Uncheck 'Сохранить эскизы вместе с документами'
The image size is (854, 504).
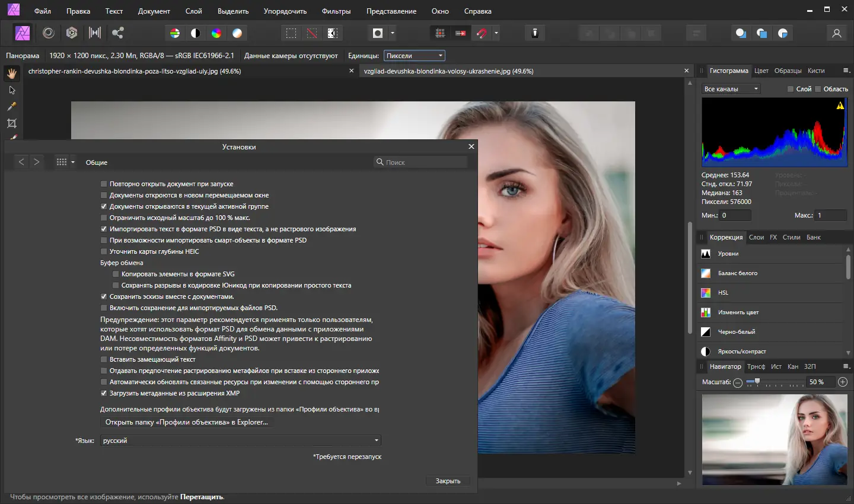pos(104,296)
